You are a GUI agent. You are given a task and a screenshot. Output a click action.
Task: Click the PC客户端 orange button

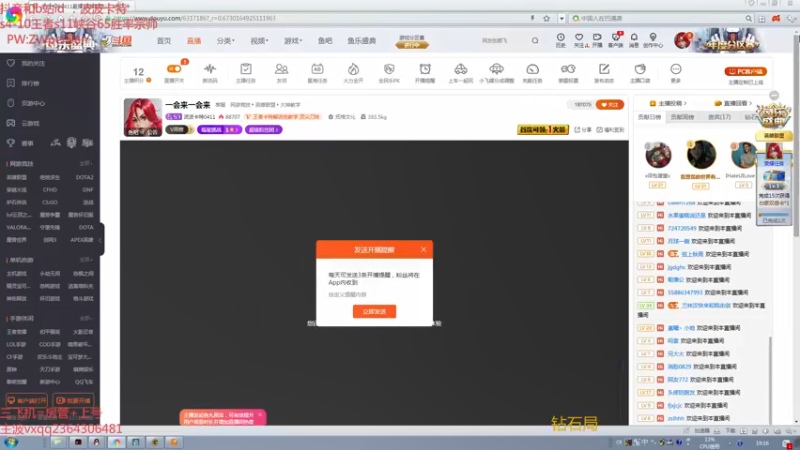tap(745, 71)
